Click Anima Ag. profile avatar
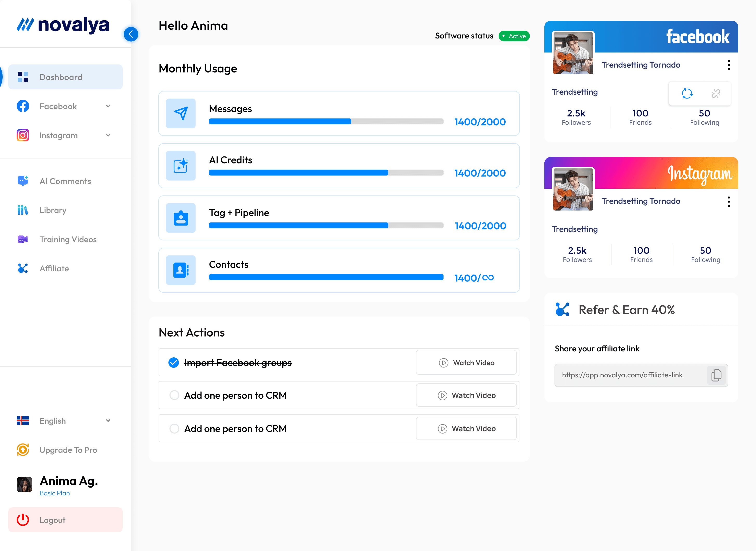The image size is (756, 551). [24, 484]
